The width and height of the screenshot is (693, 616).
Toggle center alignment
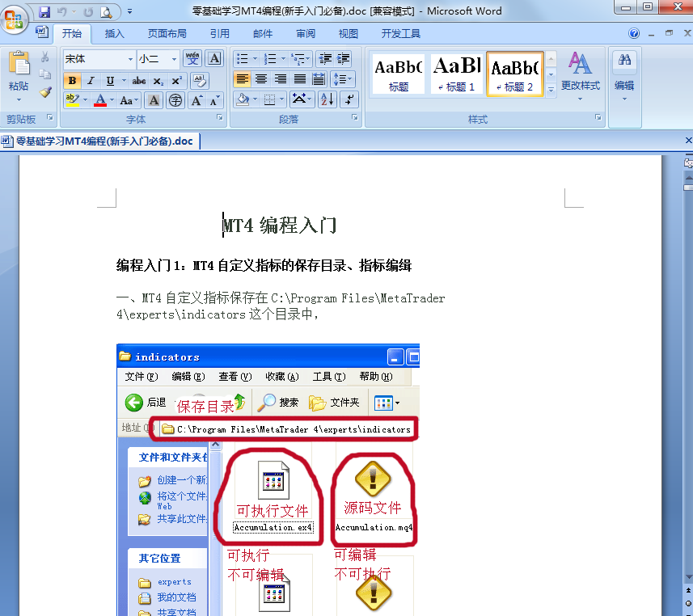pyautogui.click(x=261, y=79)
